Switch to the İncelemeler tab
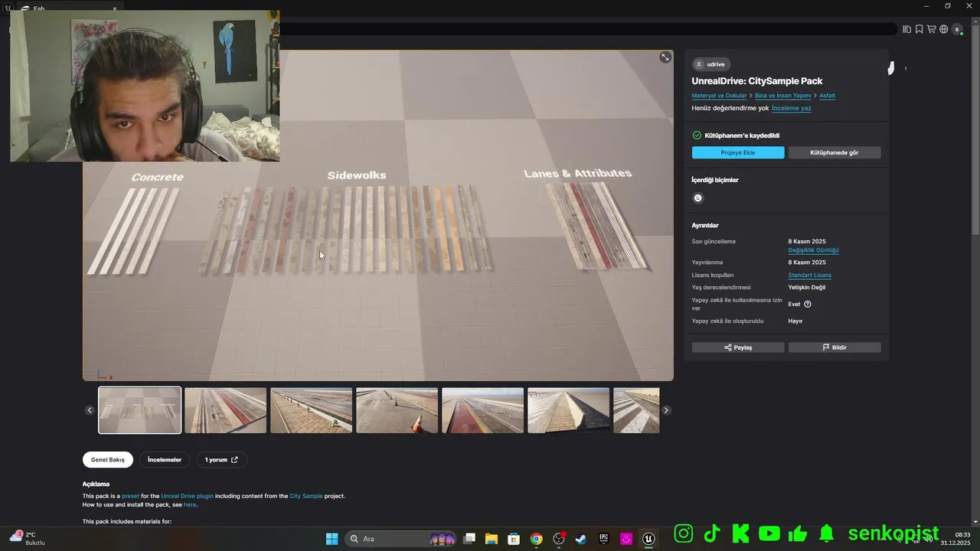The width and height of the screenshot is (980, 551). coord(165,460)
